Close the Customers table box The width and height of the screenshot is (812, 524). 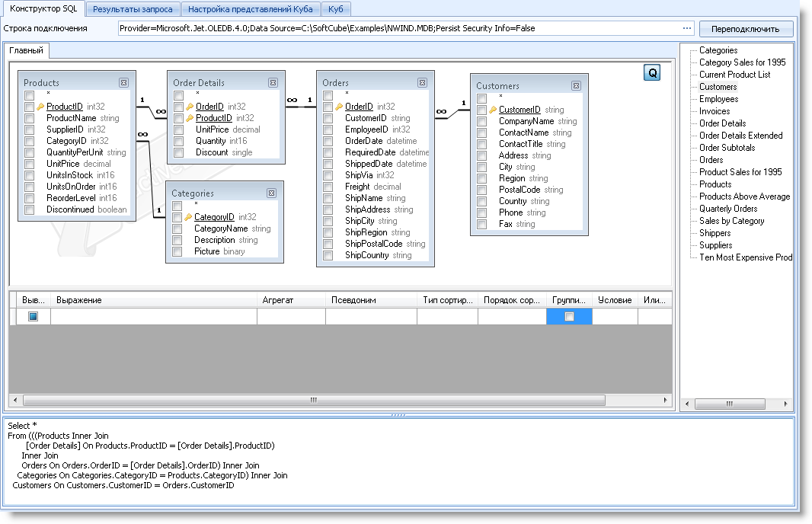click(576, 86)
